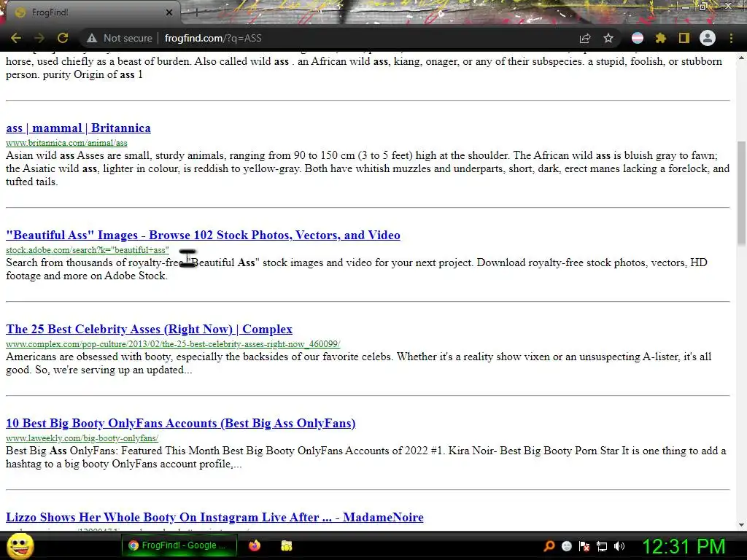Close the FrogFind! tab
This screenshot has height=560, width=747.
(x=169, y=12)
